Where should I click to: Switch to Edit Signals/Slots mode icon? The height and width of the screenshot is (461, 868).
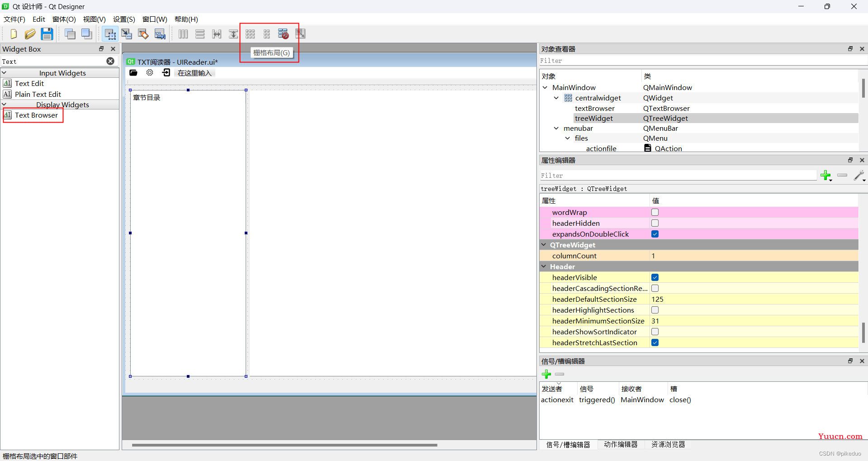pyautogui.click(x=127, y=34)
